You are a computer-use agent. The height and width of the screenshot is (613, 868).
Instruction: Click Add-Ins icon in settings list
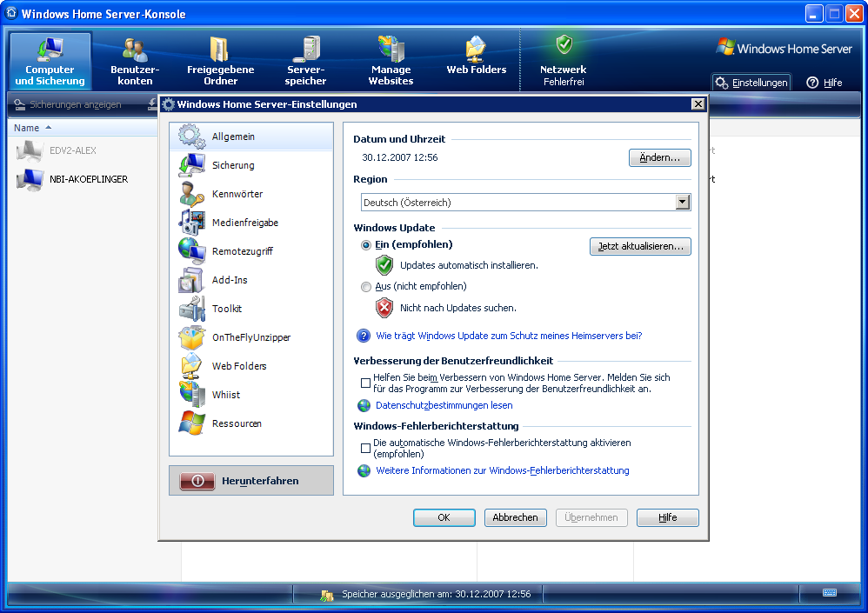coord(191,280)
